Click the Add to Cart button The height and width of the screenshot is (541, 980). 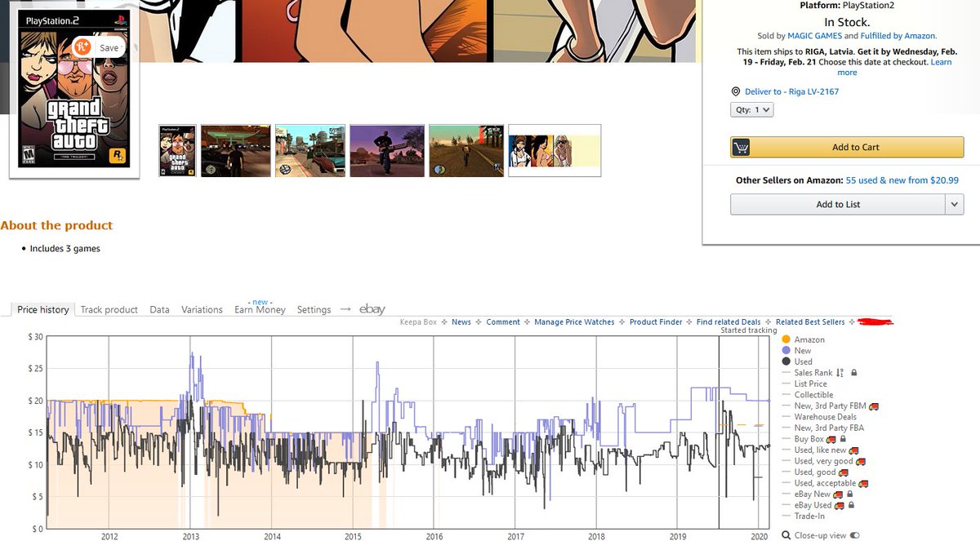pyautogui.click(x=847, y=148)
